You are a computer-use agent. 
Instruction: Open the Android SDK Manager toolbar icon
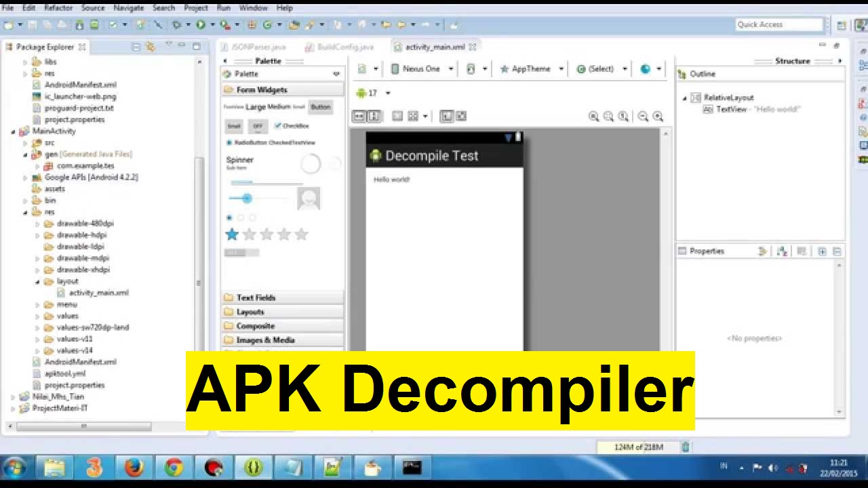(79, 25)
